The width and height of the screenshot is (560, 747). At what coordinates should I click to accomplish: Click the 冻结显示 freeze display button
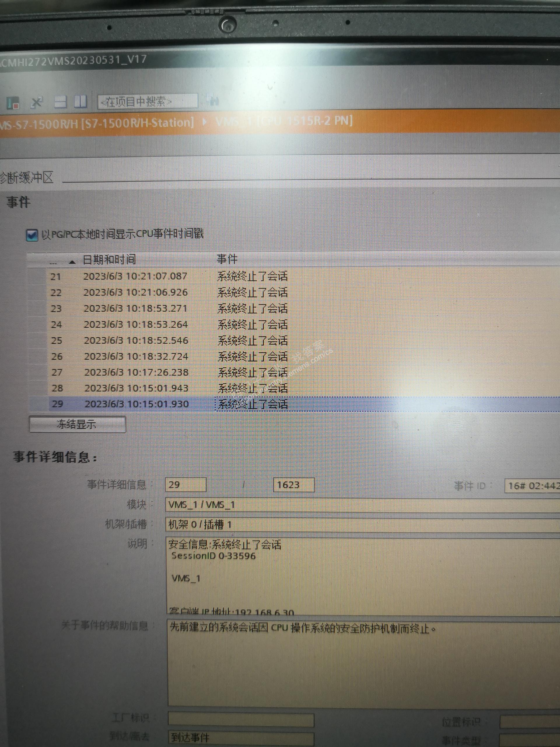(77, 424)
